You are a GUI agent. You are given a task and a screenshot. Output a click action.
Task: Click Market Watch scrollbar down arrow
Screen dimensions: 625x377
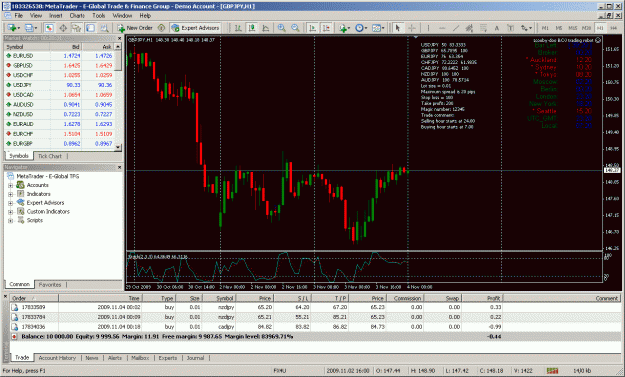[118, 147]
